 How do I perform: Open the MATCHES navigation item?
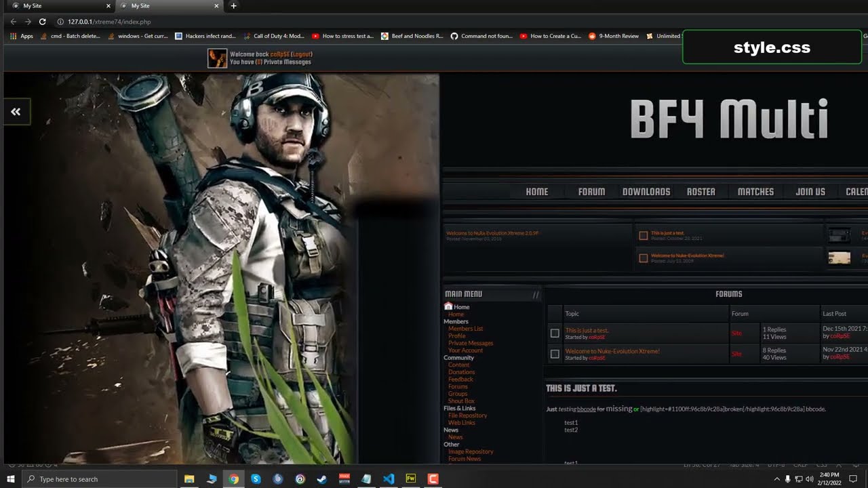point(755,192)
